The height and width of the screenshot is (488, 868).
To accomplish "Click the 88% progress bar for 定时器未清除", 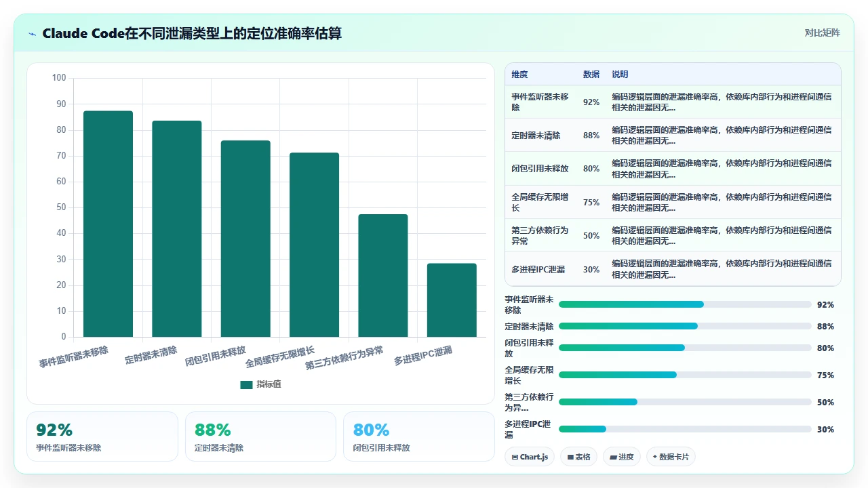I will coord(685,326).
